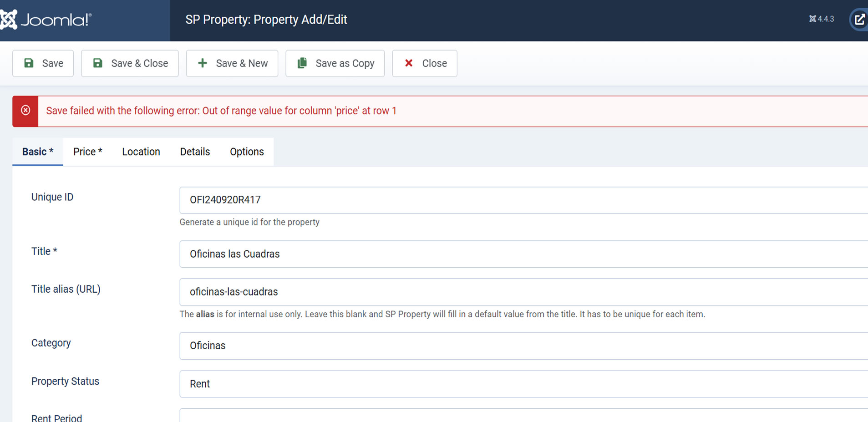The image size is (868, 422).
Task: Focus the Title alias (URL) field
Action: coord(523,292)
